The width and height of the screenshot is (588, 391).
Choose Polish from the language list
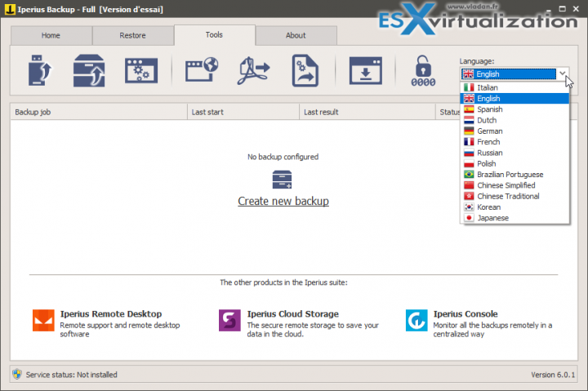pos(514,163)
